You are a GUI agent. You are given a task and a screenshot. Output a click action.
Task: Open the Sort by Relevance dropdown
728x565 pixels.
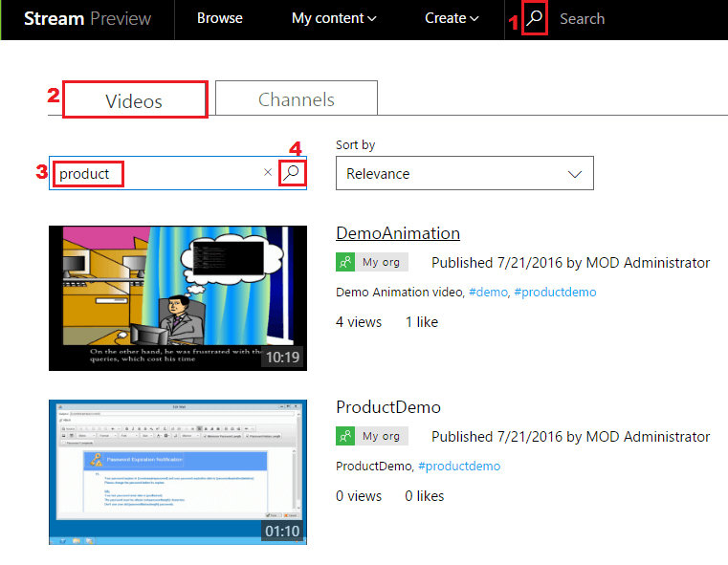click(x=465, y=174)
